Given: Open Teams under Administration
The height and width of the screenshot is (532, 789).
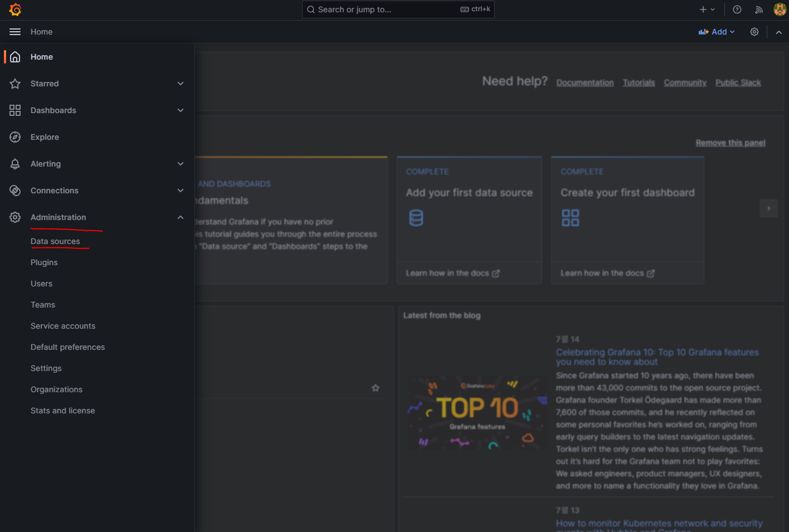Looking at the screenshot, I should click(x=43, y=305).
